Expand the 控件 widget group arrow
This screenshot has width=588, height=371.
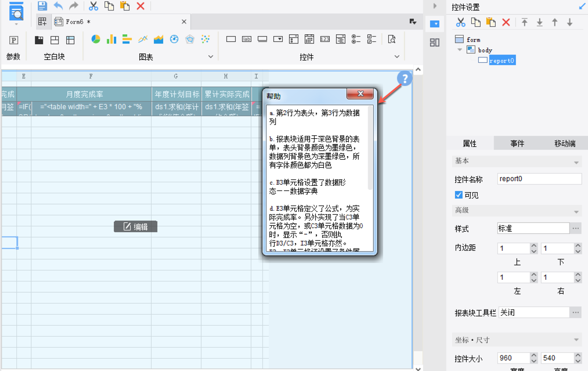397,57
